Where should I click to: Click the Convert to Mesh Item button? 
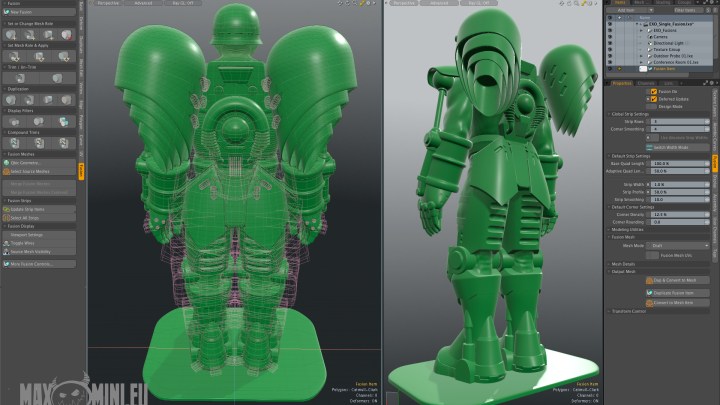[x=678, y=303]
